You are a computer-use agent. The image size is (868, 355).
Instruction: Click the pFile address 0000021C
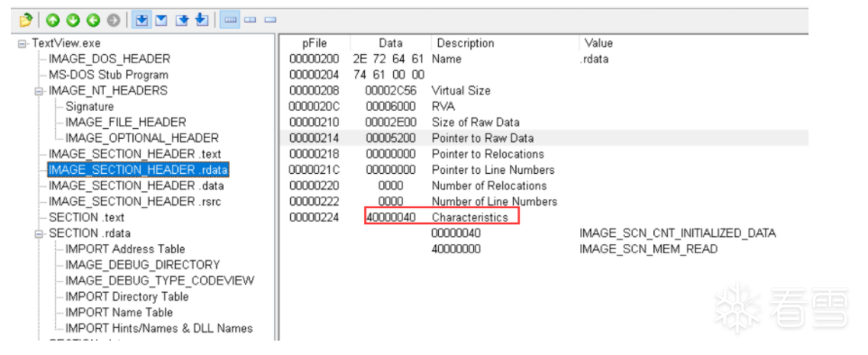coord(314,169)
